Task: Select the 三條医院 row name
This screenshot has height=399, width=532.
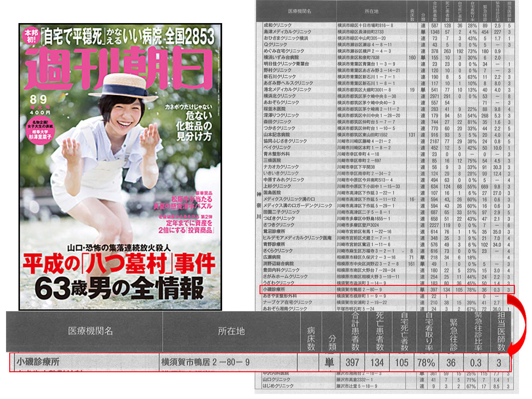Action: tap(272, 160)
